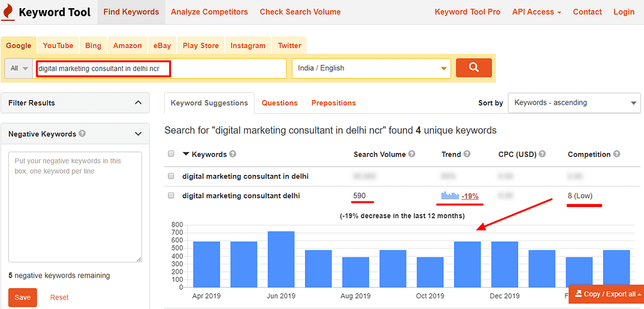Image resolution: width=644 pixels, height=309 pixels.
Task: Click the Dec 2019 bar in chart
Action: point(505,264)
